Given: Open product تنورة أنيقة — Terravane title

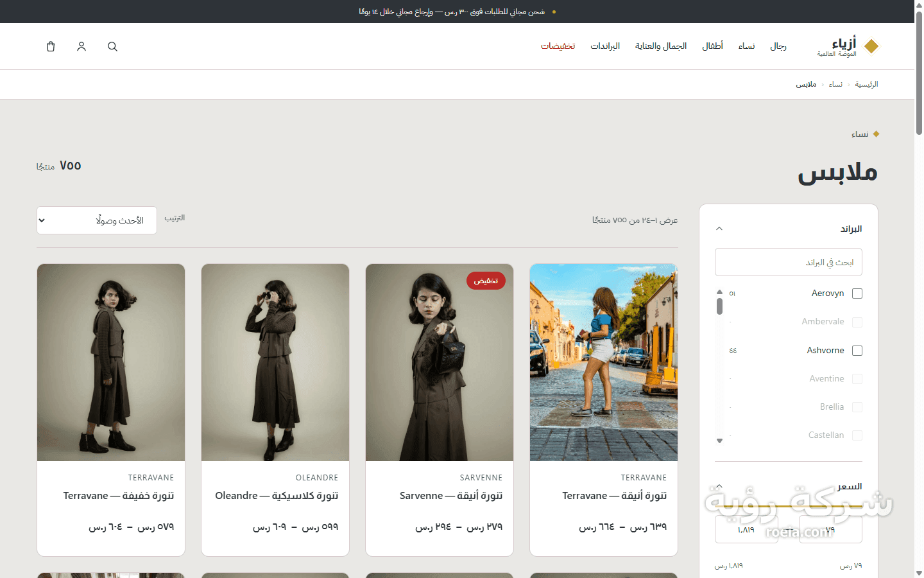Looking at the screenshot, I should tap(615, 496).
